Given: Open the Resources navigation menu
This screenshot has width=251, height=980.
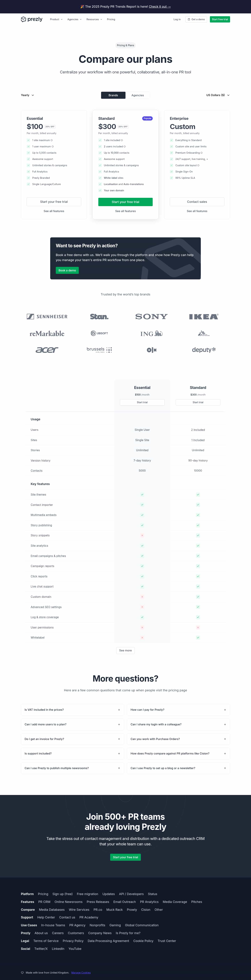Looking at the screenshot, I should click(94, 19).
